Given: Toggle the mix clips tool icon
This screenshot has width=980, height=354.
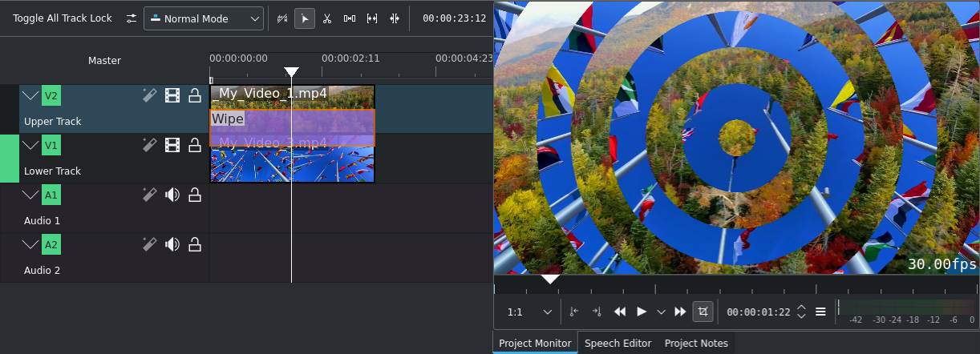Looking at the screenshot, I should [281, 18].
